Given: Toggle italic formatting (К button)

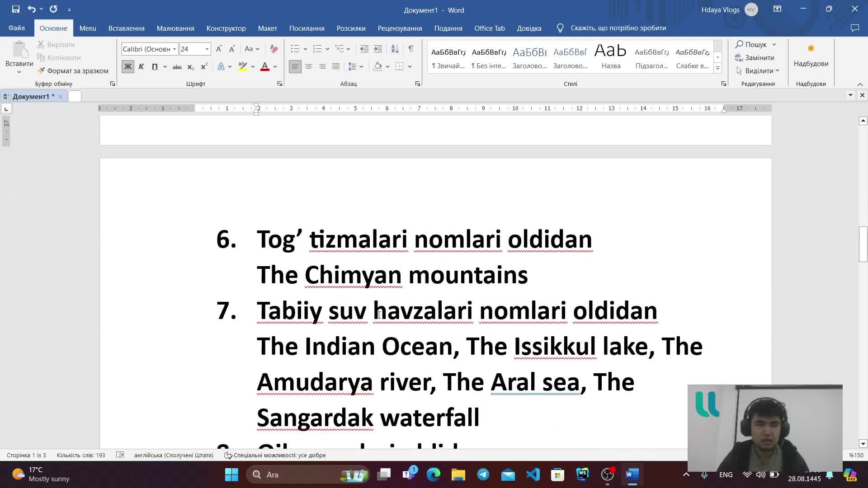Looking at the screenshot, I should coord(141,66).
